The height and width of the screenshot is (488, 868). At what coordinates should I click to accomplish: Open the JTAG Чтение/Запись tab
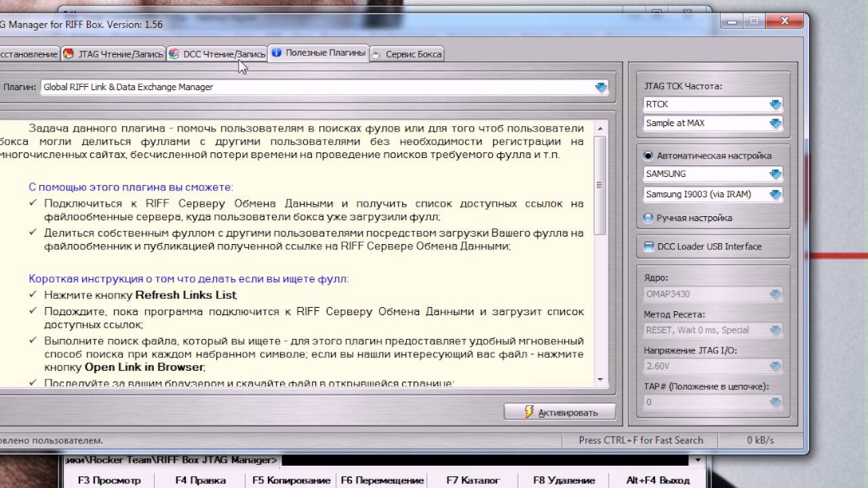[x=113, y=54]
